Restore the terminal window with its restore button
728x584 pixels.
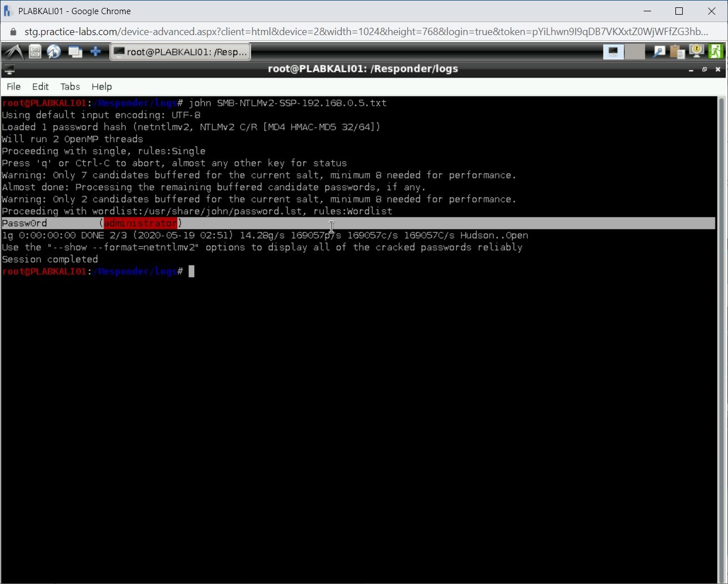click(704, 70)
